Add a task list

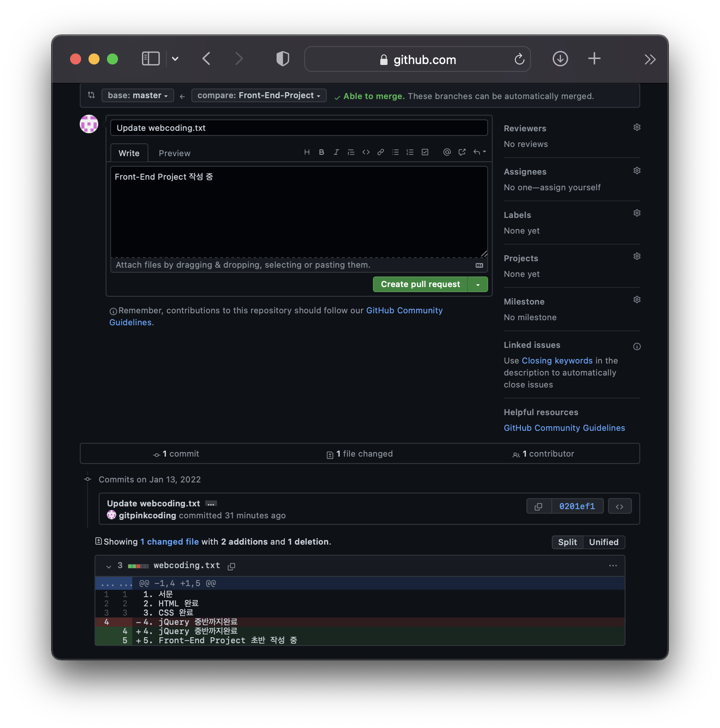tap(425, 152)
